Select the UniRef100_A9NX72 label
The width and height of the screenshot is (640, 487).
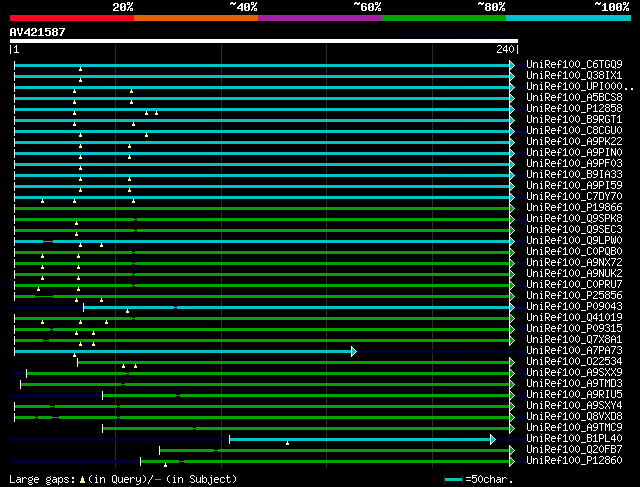[574, 263]
